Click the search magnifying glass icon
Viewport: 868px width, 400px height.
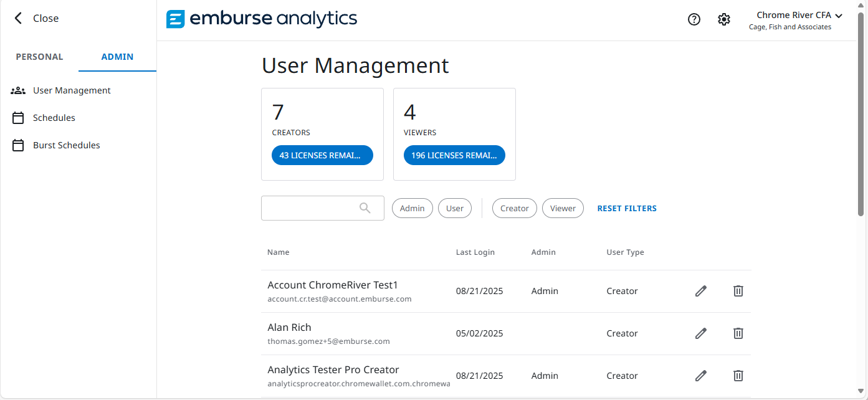point(365,207)
